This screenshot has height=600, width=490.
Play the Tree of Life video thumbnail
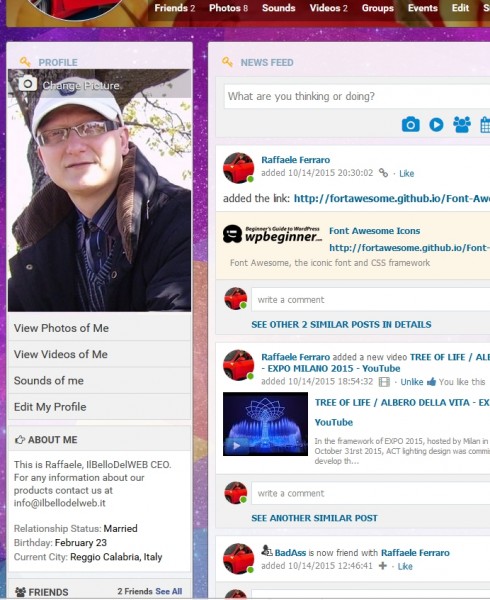[x=265, y=424]
